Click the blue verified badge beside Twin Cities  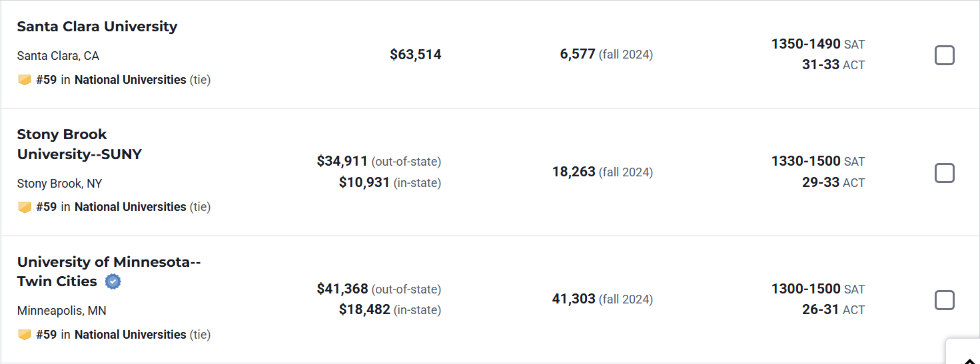click(x=113, y=281)
